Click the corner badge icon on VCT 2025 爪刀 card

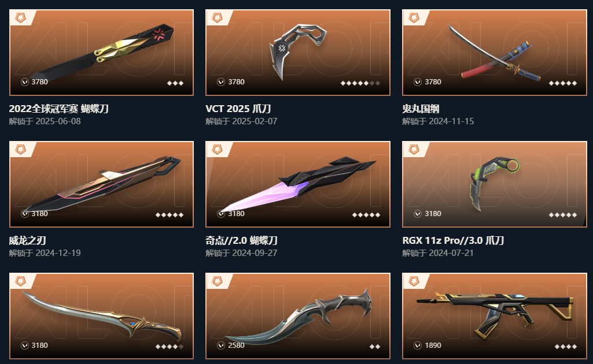[x=217, y=18]
